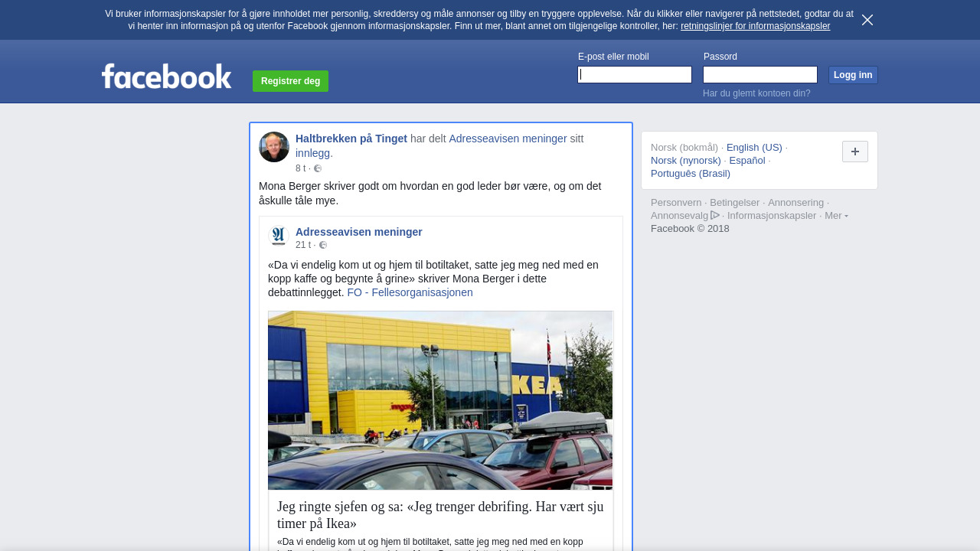The width and height of the screenshot is (980, 551).
Task: Open Har du glemt kontoen din link
Action: (x=756, y=93)
